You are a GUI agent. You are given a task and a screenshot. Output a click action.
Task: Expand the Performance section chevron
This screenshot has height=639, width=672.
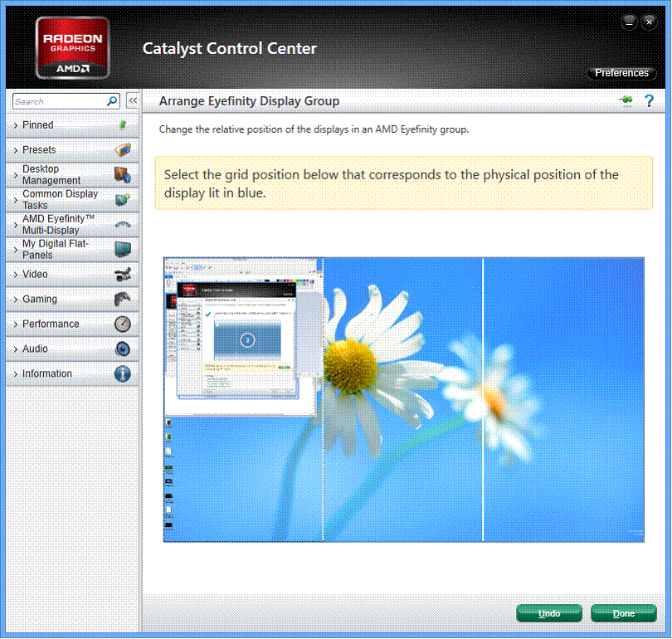16,324
